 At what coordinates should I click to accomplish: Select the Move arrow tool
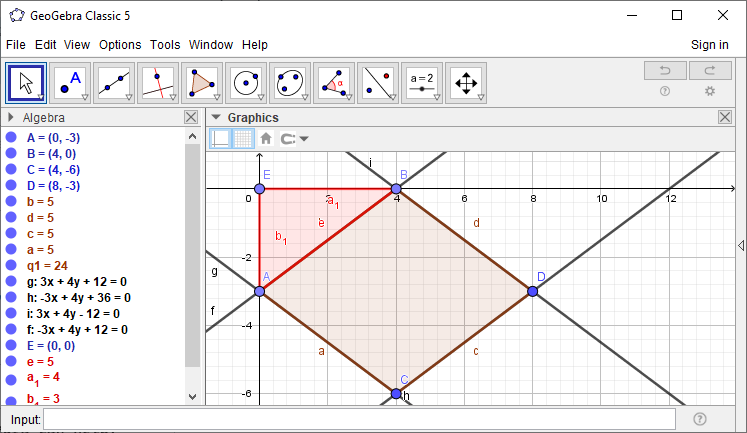pos(26,83)
